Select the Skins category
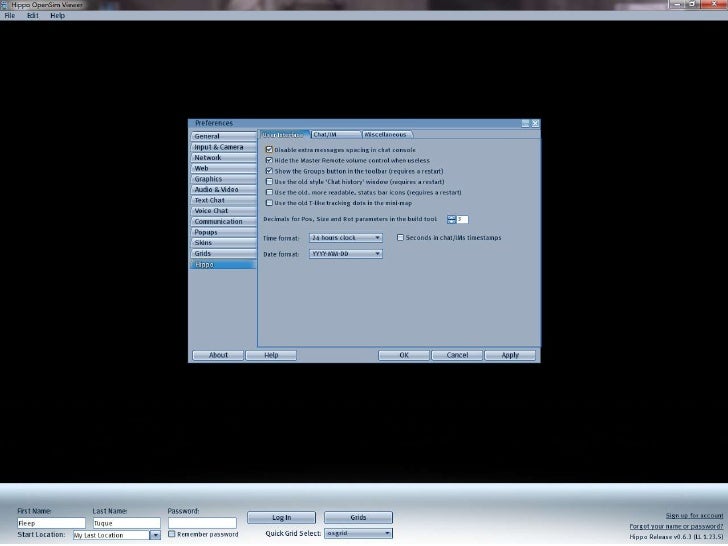Viewport: 728px width, 546px height. click(x=223, y=243)
